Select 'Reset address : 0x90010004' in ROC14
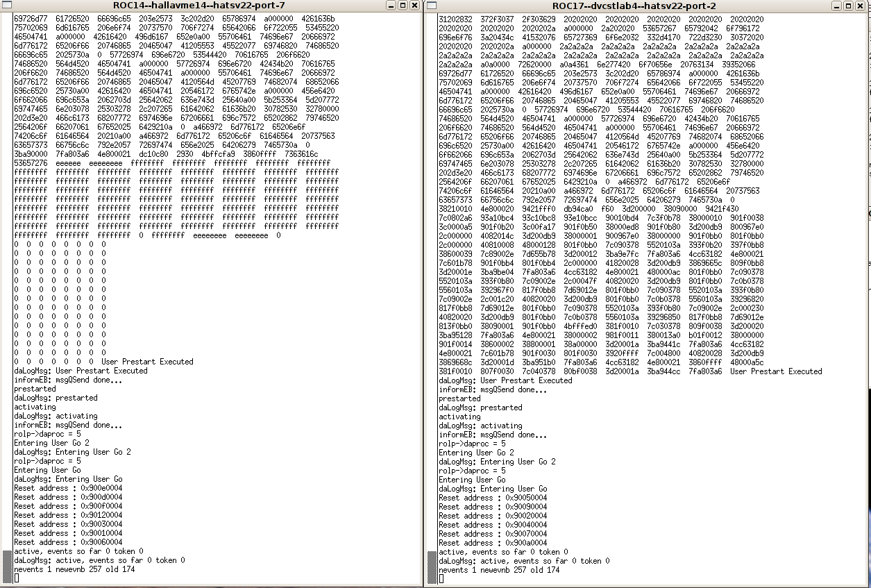This screenshot has width=871, height=588. (x=68, y=533)
